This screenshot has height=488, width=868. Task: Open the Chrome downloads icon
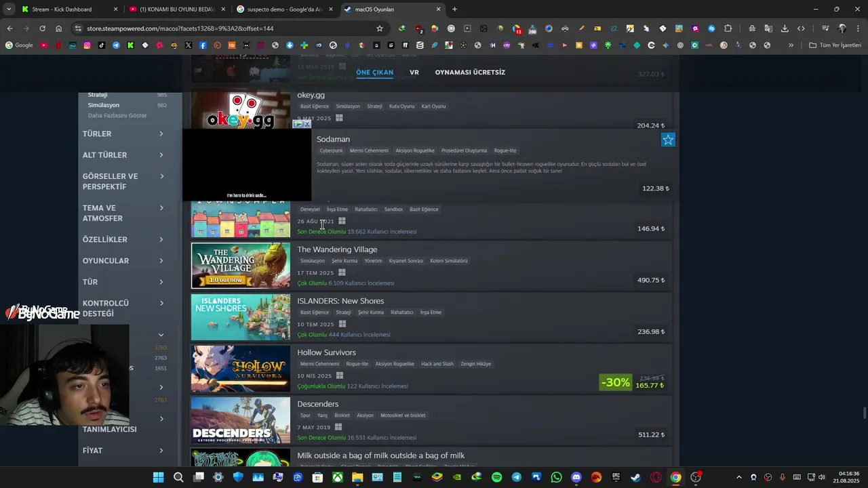pyautogui.click(x=785, y=28)
